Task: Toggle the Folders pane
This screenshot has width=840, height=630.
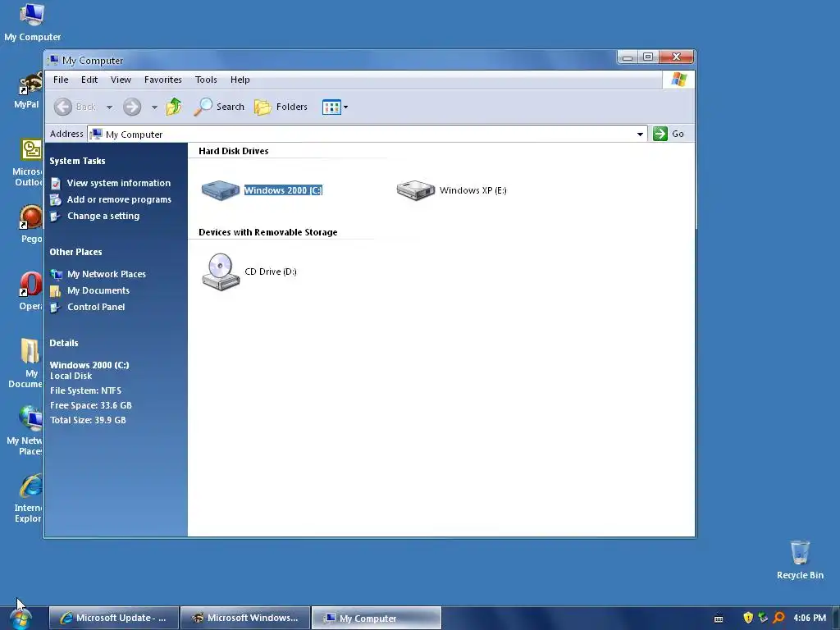Action: point(281,107)
